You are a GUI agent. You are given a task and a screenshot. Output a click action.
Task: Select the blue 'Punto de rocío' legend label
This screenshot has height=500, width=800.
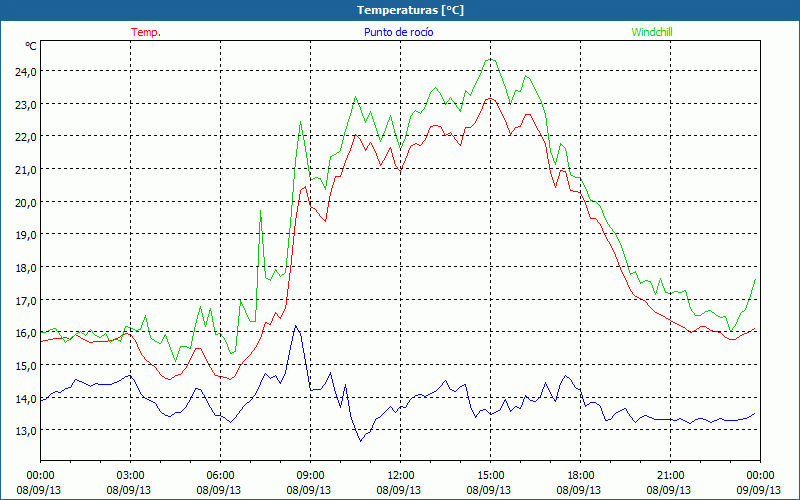click(398, 32)
